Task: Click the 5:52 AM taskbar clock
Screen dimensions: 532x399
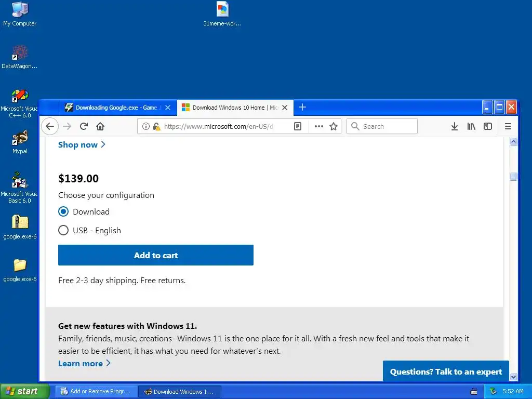Action: coord(513,392)
